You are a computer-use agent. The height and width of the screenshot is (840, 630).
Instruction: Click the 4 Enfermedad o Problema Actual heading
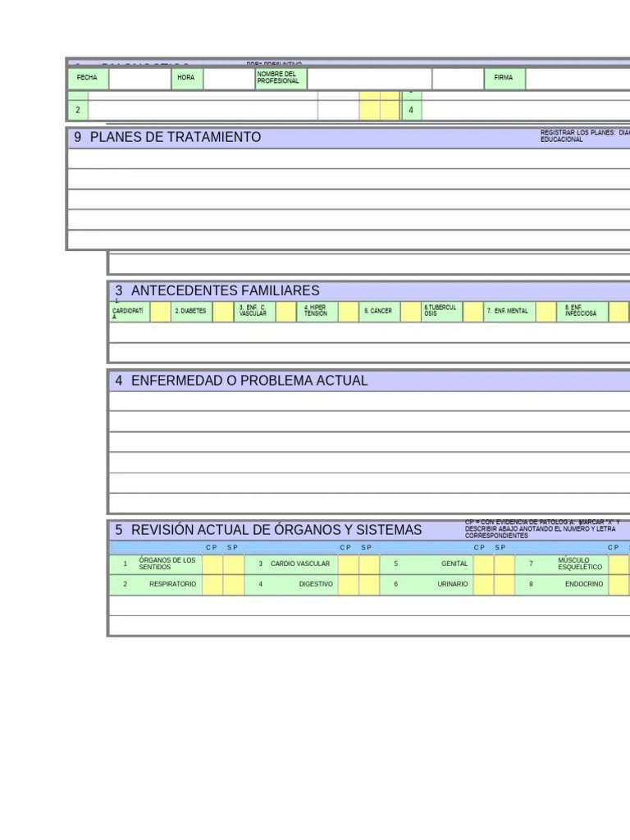point(241,381)
